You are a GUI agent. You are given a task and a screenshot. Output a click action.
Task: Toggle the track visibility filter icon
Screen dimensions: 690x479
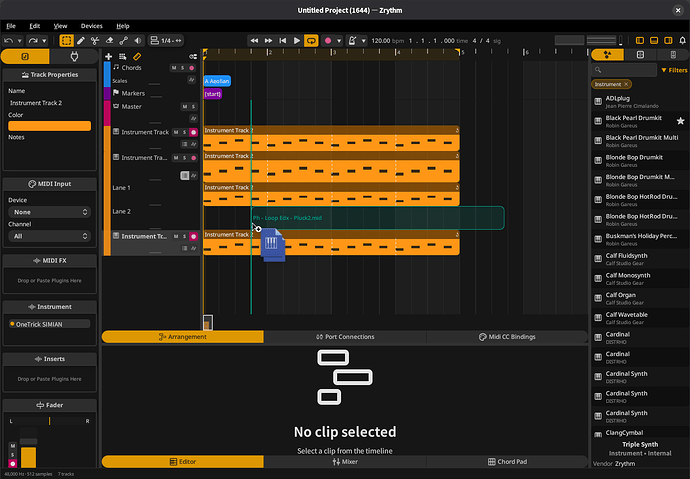pos(193,57)
